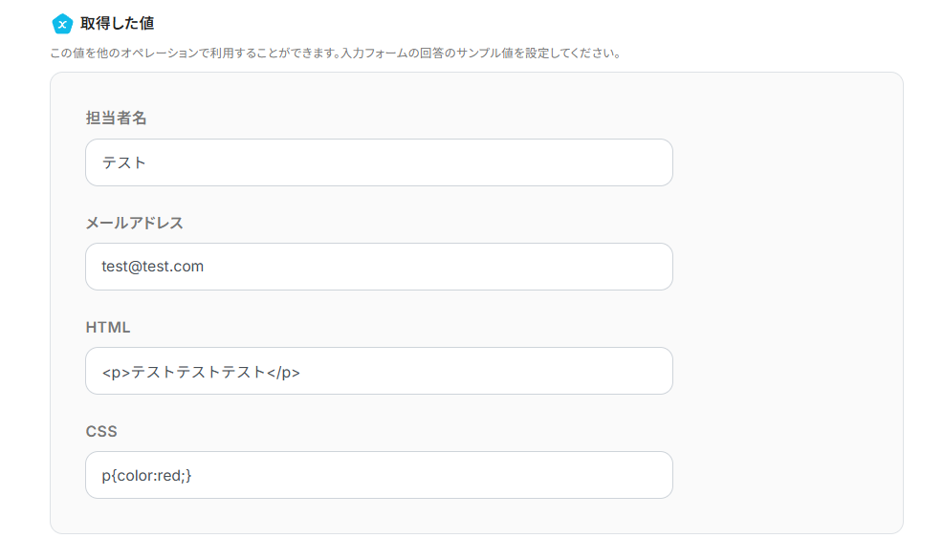Click empty gray panel area right of fields
Viewport: 943px width, 560px height.
[784, 306]
